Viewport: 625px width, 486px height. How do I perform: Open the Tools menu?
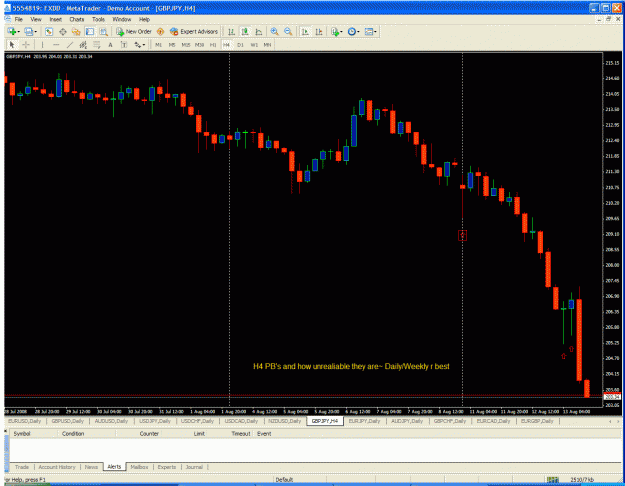coord(98,19)
